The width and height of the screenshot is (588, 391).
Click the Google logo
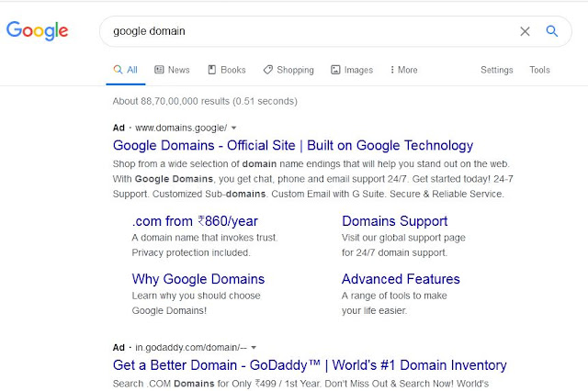tap(37, 30)
